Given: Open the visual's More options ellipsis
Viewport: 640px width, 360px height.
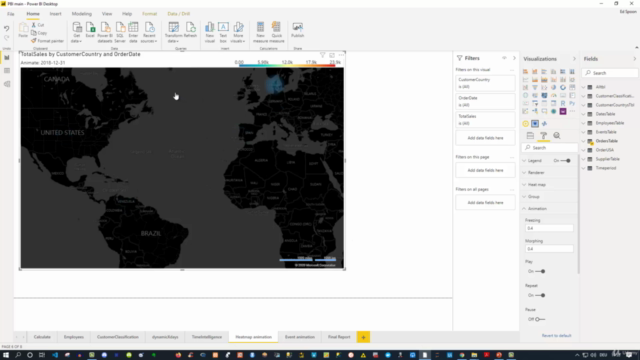Looking at the screenshot, I should [341, 55].
